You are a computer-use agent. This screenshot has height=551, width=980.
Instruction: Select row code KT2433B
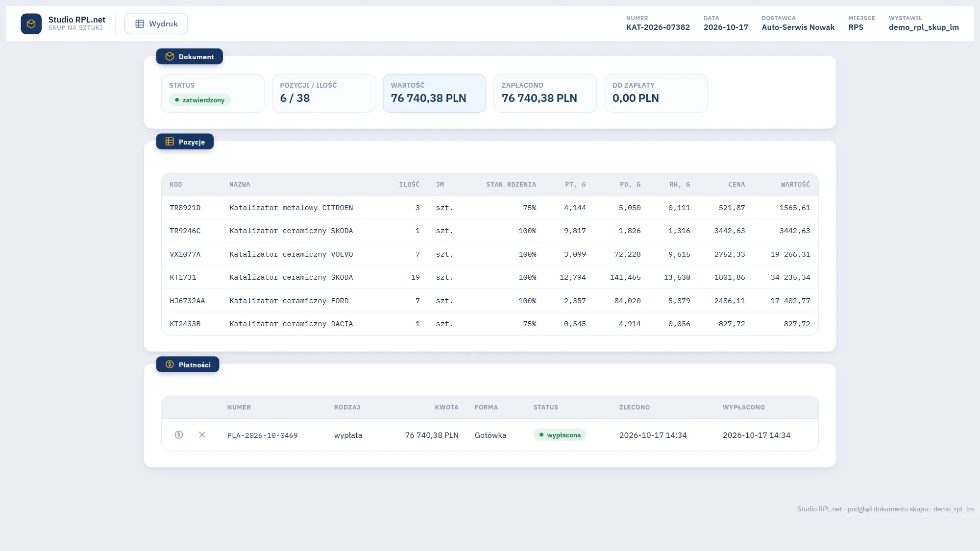point(185,324)
